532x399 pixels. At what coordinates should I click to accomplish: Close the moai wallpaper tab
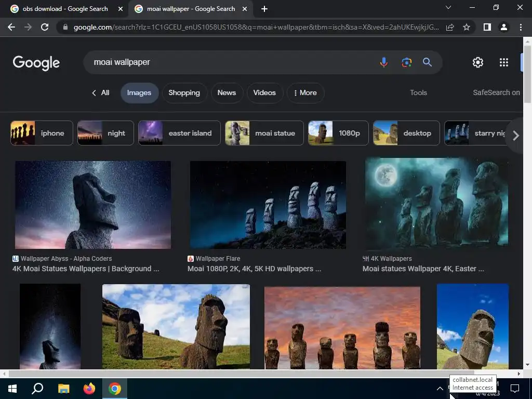(245, 9)
